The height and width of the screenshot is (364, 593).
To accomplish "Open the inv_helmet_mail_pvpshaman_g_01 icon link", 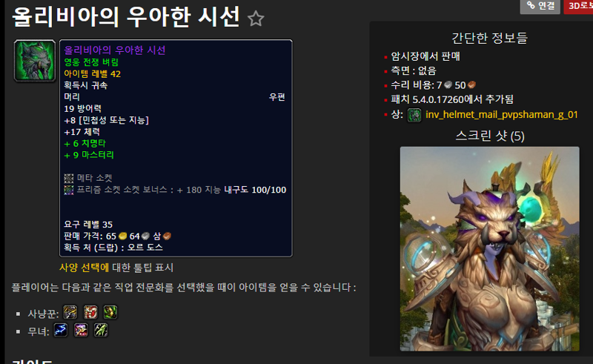I will tap(502, 115).
